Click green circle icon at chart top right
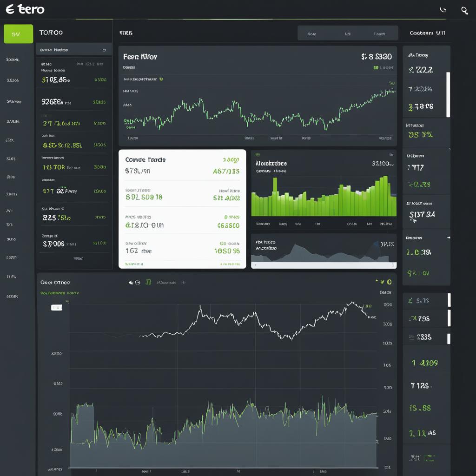 389,282
